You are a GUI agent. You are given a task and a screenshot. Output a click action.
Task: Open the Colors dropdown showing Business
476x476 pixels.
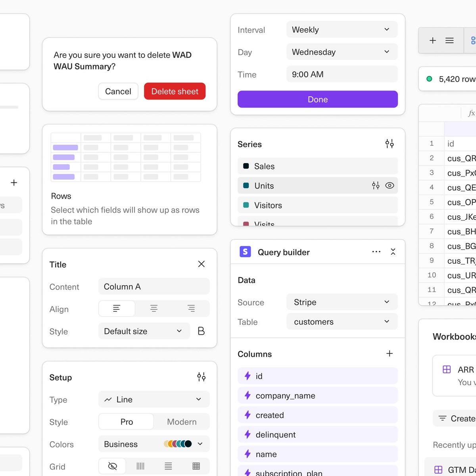[154, 444]
